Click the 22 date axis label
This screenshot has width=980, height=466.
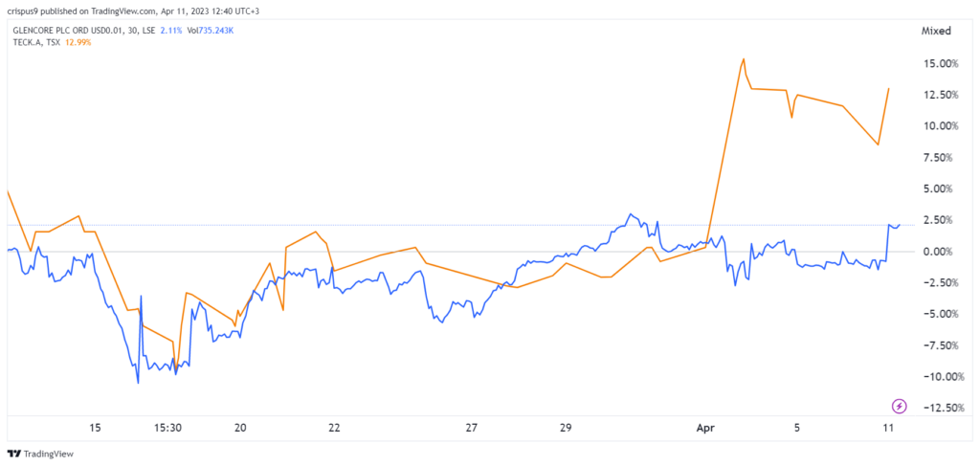coord(334,428)
